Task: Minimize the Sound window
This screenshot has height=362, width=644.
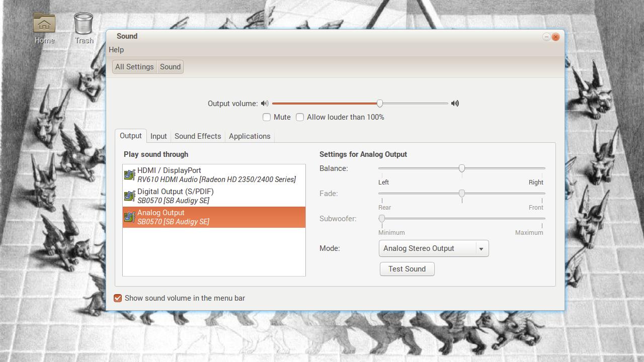Action: coord(546,37)
